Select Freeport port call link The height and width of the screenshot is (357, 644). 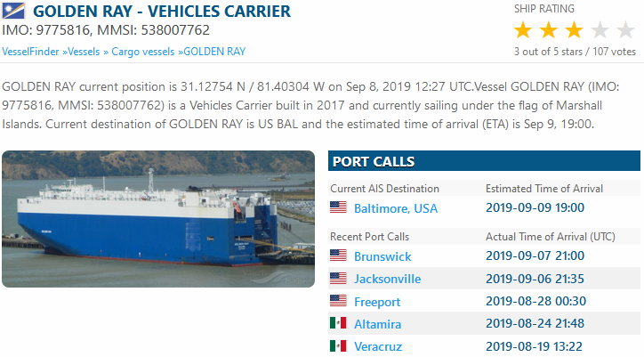[377, 302]
